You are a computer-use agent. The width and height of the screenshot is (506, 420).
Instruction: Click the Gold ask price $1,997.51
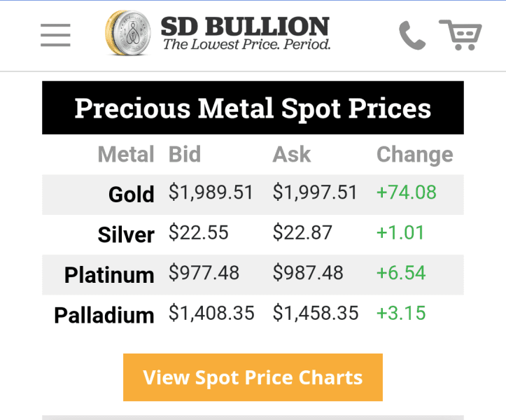(315, 192)
